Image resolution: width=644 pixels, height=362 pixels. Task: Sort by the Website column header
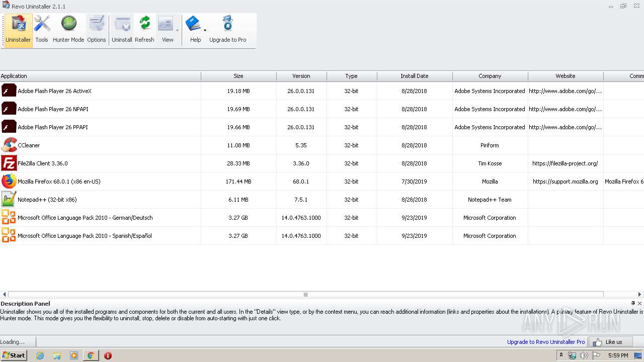click(x=566, y=76)
